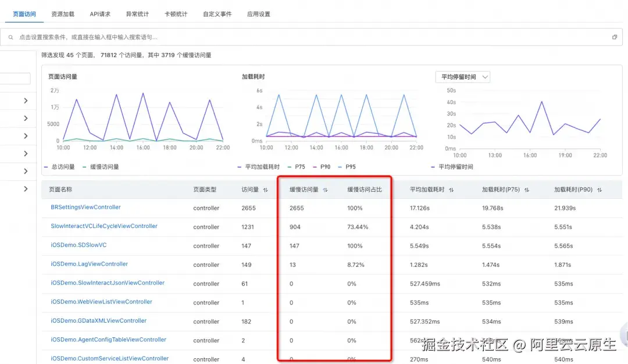Screen dimensions: 628x364
Task: Click the 缓慢访问占比 column header
Action: coord(365,190)
